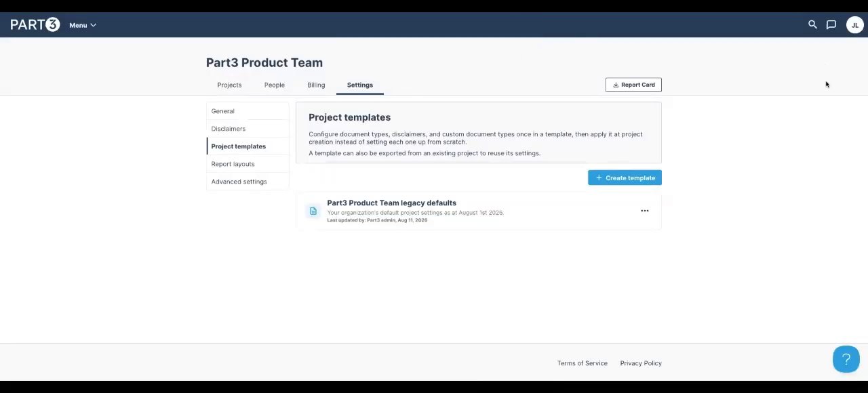Select the Settings tab
The height and width of the screenshot is (393, 868).
tap(359, 85)
